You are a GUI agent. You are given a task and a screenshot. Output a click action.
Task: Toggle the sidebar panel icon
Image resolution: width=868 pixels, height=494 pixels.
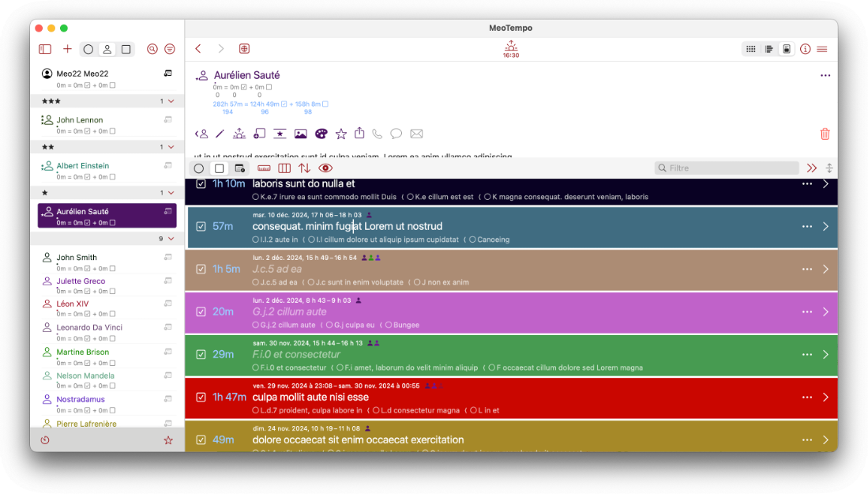pos(45,49)
